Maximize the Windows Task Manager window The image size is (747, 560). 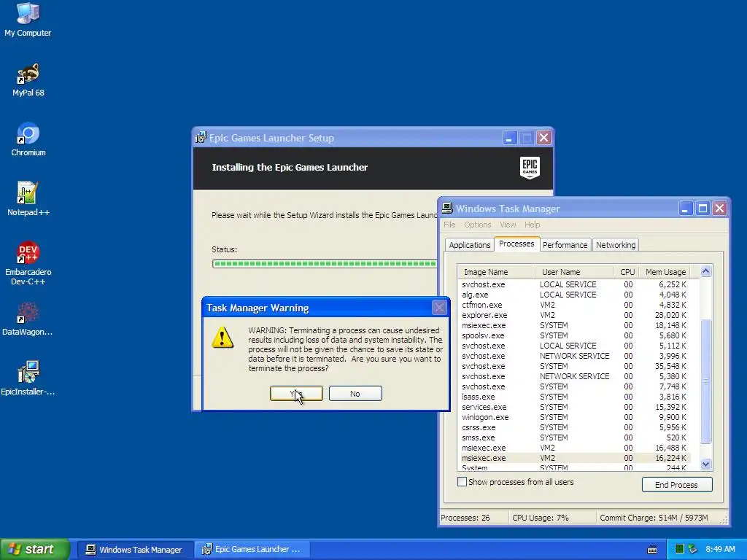(703, 209)
